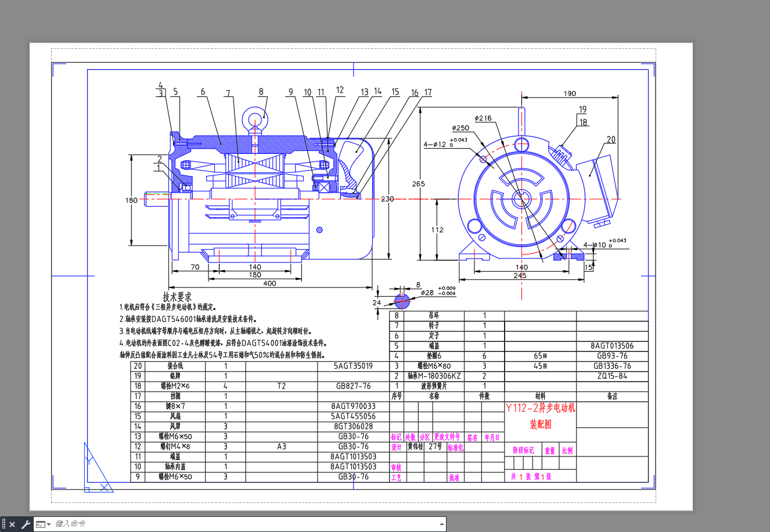Viewport: 770px width, 532px height.
Task: Select the dimension 190 at top right
Action: pos(570,94)
